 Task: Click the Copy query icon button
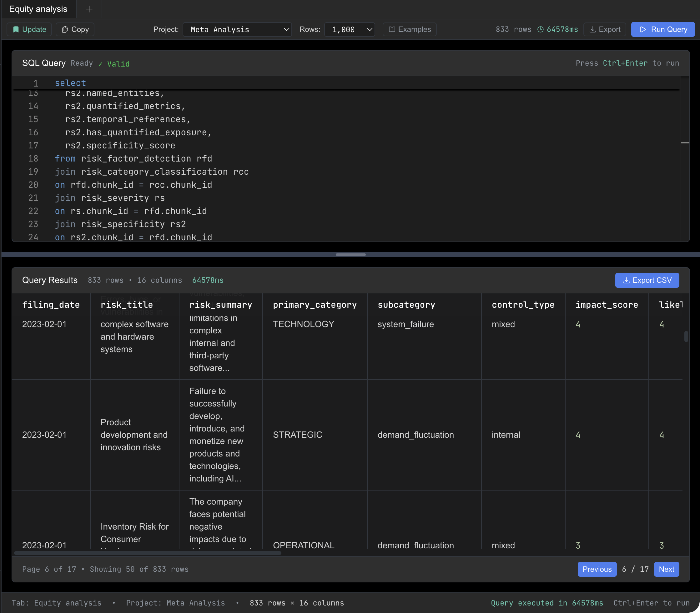[75, 29]
